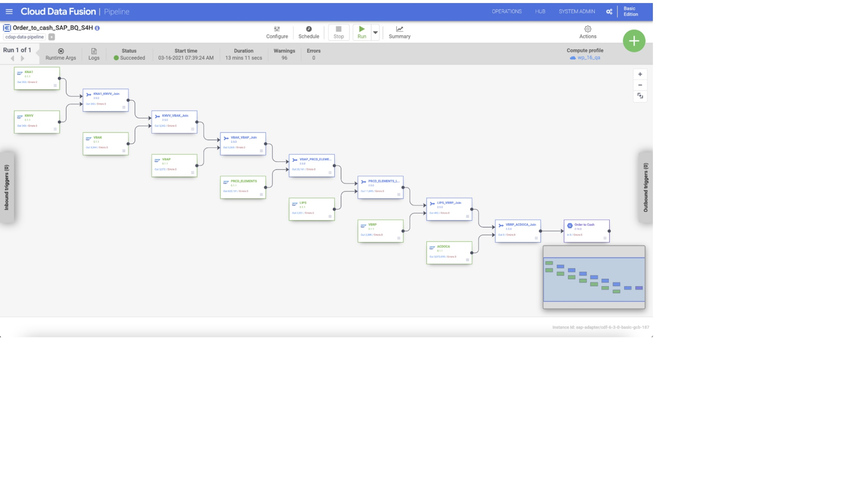
Task: View the run Logs
Action: coord(94,54)
